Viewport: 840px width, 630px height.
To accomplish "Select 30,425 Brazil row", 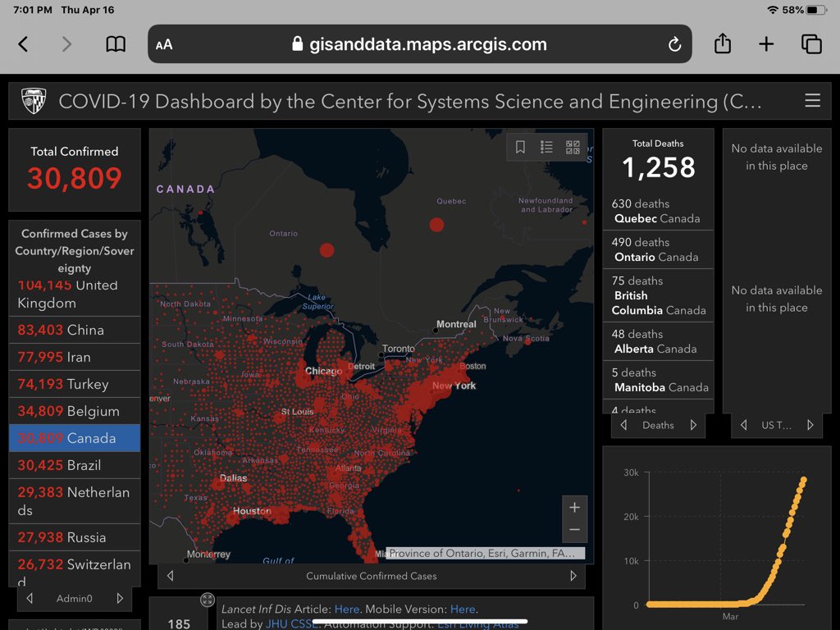I will (x=75, y=465).
